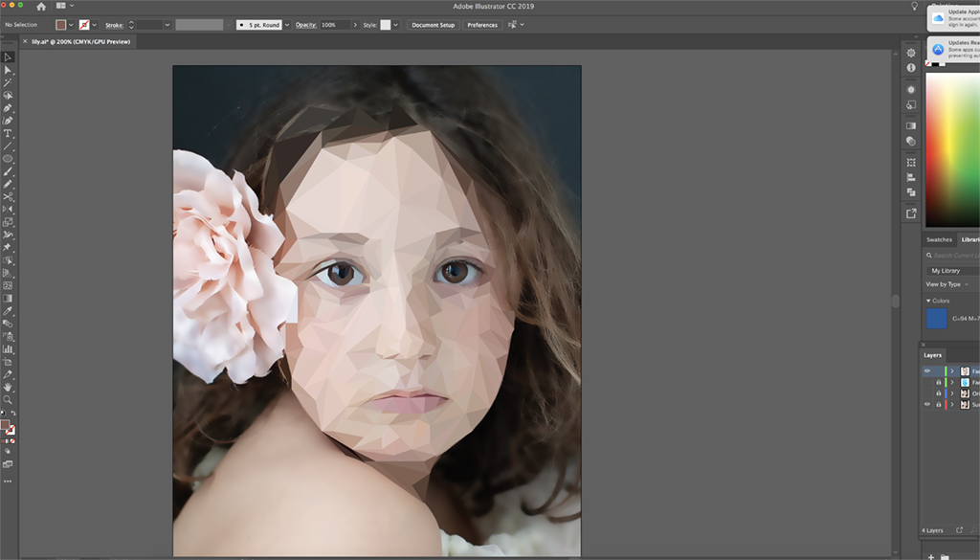Switch to the Libraries tab
The width and height of the screenshot is (980, 560).
[969, 239]
